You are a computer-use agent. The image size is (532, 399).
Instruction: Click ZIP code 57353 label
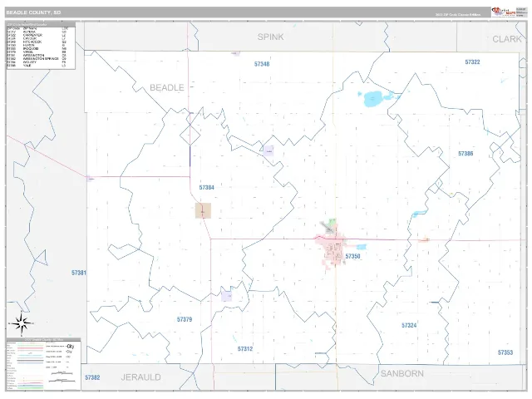(x=505, y=352)
